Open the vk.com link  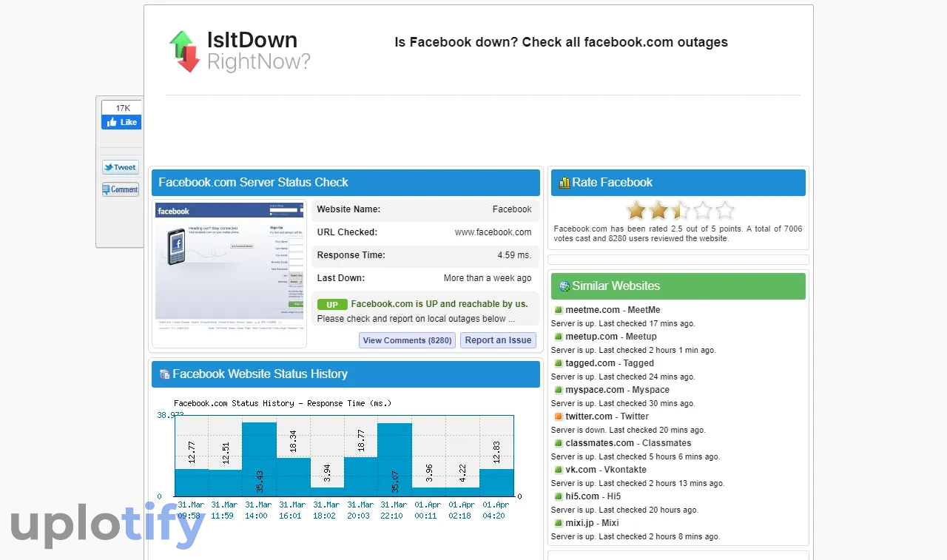581,470
